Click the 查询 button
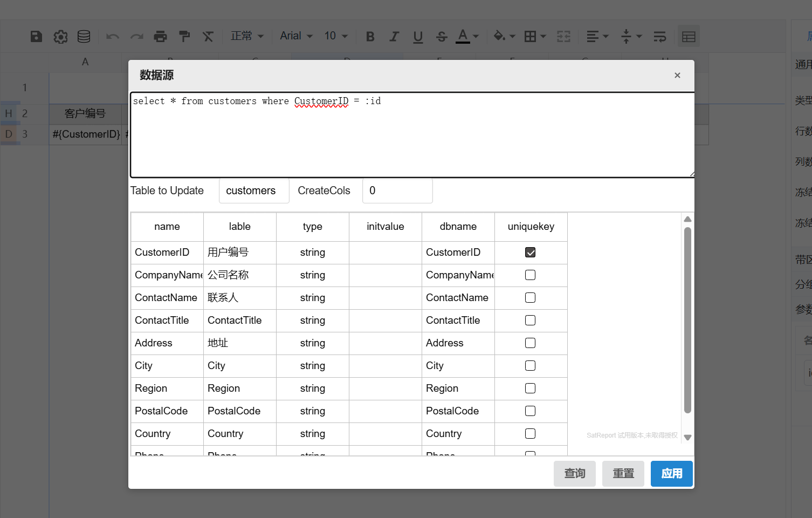812x518 pixels. (x=575, y=474)
